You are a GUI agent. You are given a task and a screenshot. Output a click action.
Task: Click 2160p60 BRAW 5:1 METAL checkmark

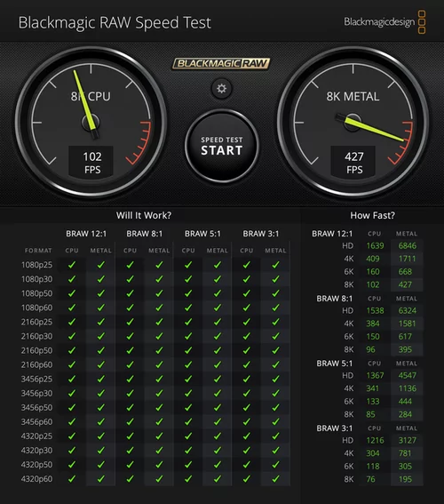coord(218,364)
